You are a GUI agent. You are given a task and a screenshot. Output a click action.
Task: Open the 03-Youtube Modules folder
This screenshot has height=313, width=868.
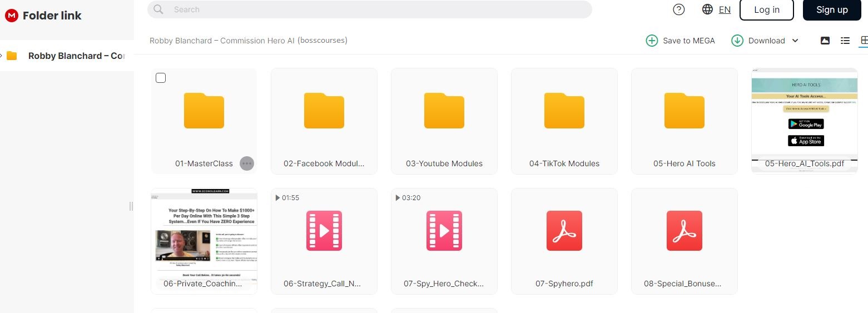pyautogui.click(x=444, y=111)
